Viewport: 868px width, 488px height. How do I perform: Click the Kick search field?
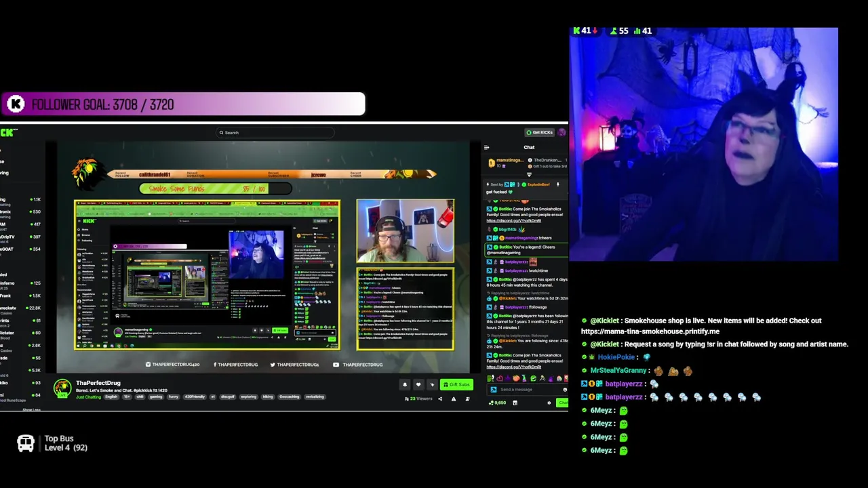click(275, 133)
